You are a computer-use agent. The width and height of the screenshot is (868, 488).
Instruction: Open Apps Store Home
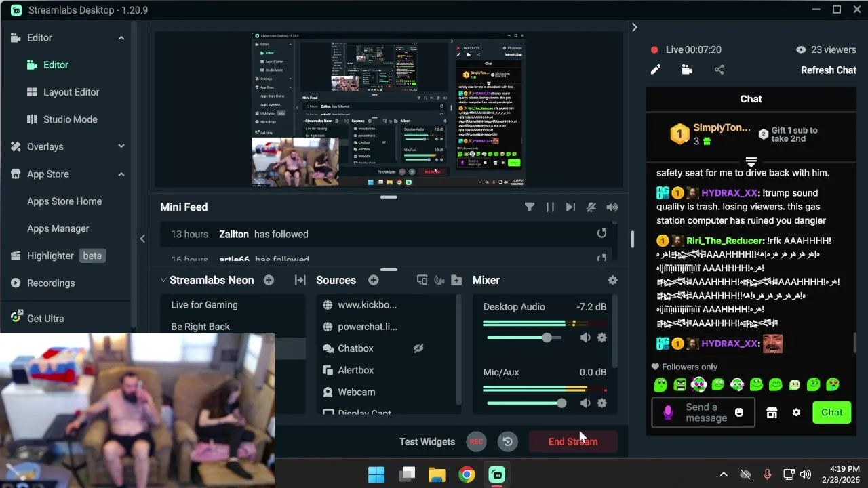click(64, 201)
